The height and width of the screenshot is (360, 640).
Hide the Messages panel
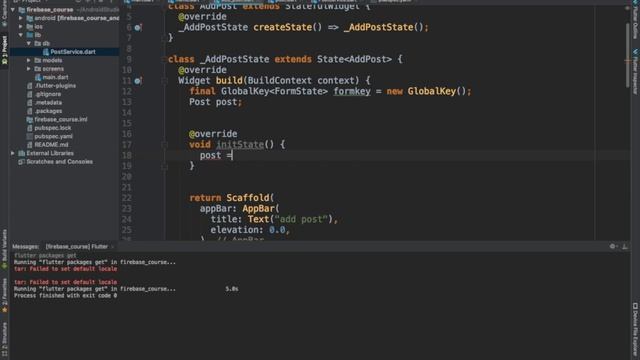click(x=625, y=246)
